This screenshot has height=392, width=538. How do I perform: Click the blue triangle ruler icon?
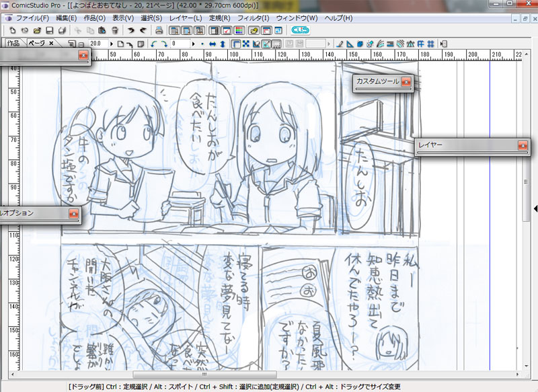(x=350, y=44)
